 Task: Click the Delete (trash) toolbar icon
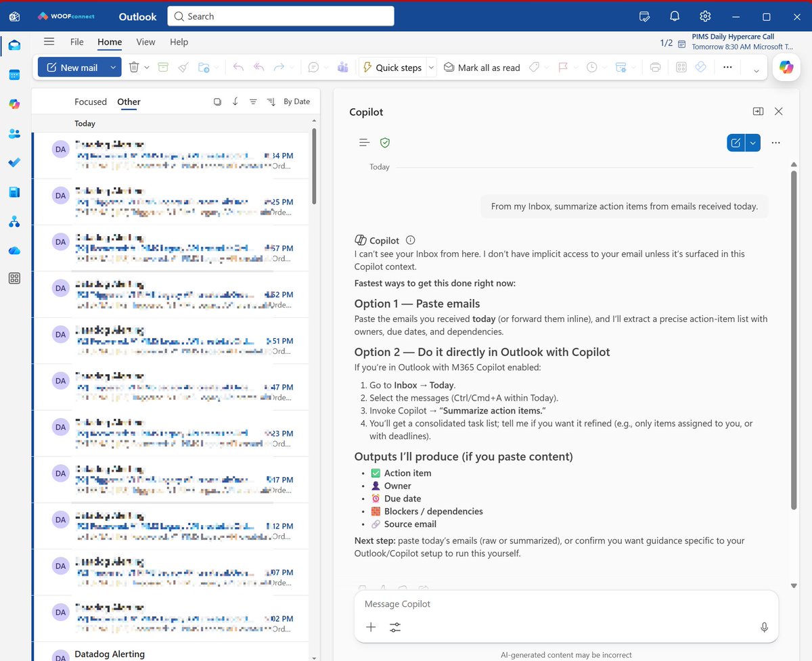133,67
